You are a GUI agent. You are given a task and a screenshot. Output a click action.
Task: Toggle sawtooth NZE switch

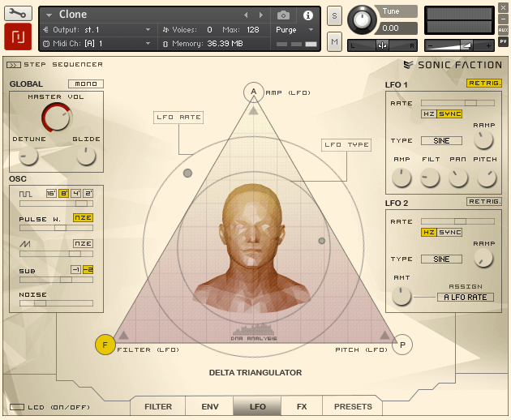83,243
